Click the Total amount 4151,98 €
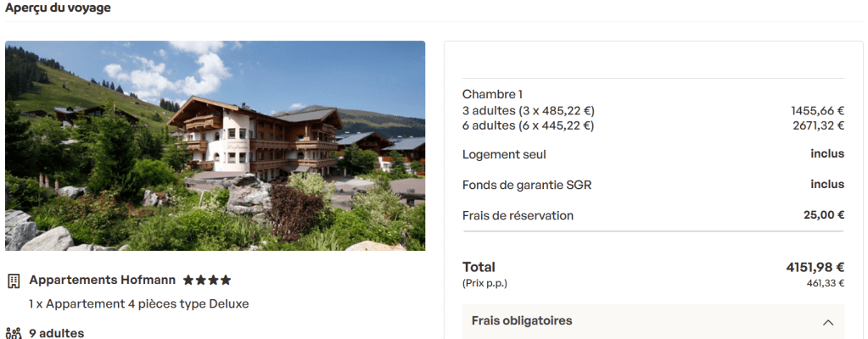 815,268
